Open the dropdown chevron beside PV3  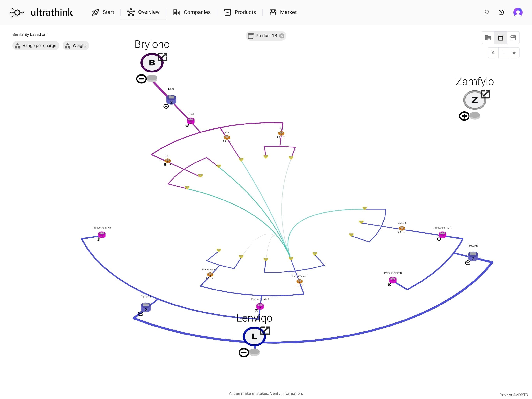(284, 137)
